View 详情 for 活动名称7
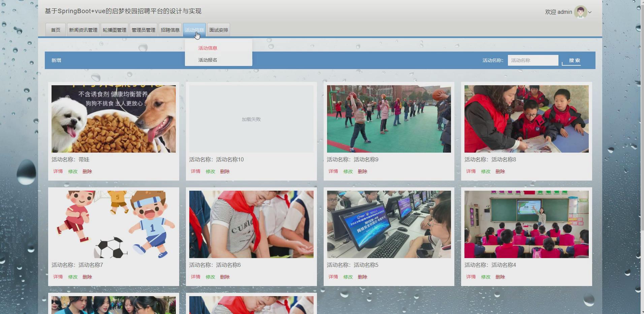The width and height of the screenshot is (644, 314). pyautogui.click(x=58, y=277)
